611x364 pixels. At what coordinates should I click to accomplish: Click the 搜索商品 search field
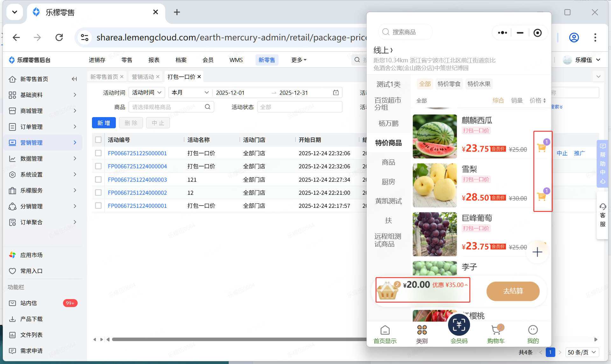click(404, 32)
